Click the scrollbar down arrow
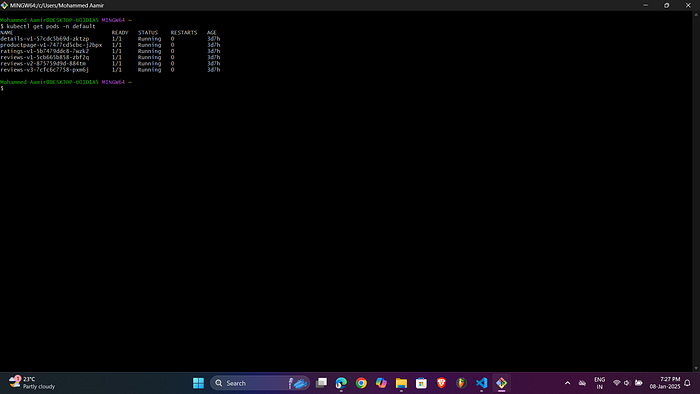This screenshot has width=700, height=394. coord(696,368)
